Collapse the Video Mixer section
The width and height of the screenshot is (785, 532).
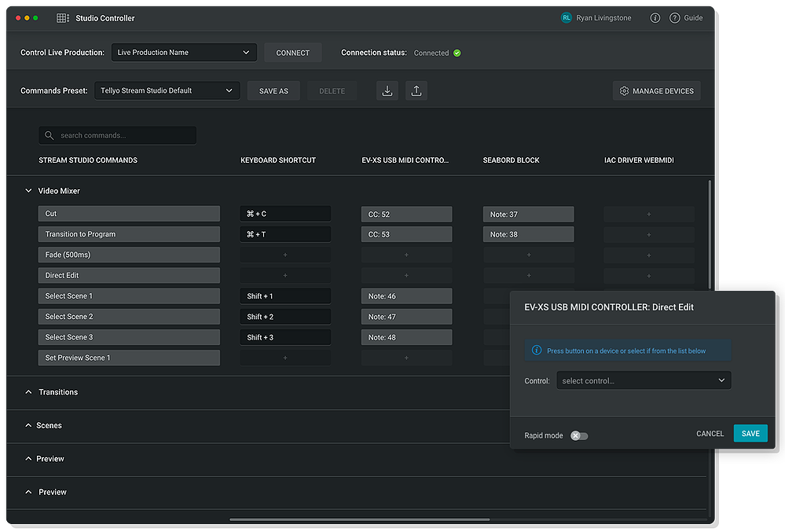point(28,191)
